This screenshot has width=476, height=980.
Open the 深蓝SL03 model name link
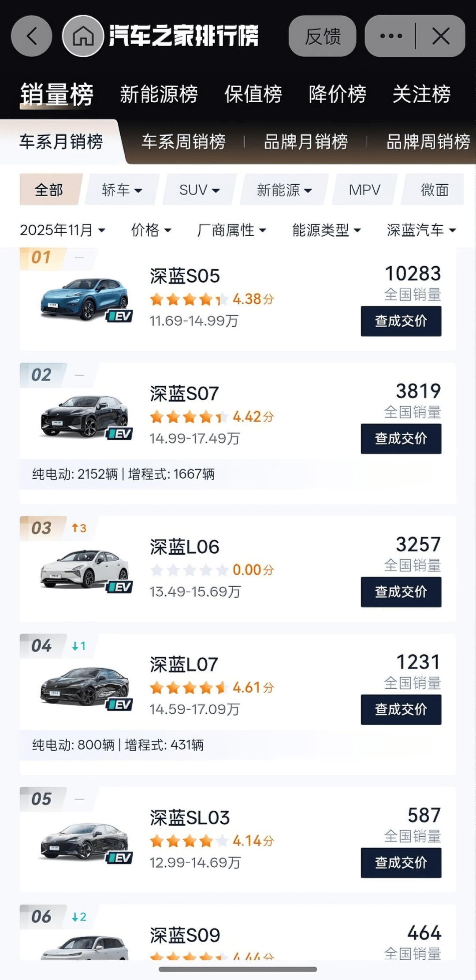tap(190, 818)
